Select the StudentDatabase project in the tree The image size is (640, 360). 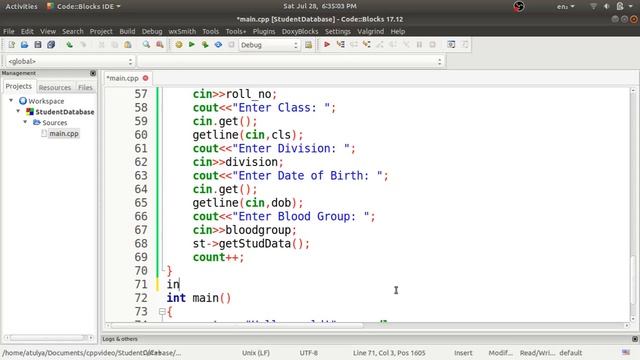(x=64, y=111)
